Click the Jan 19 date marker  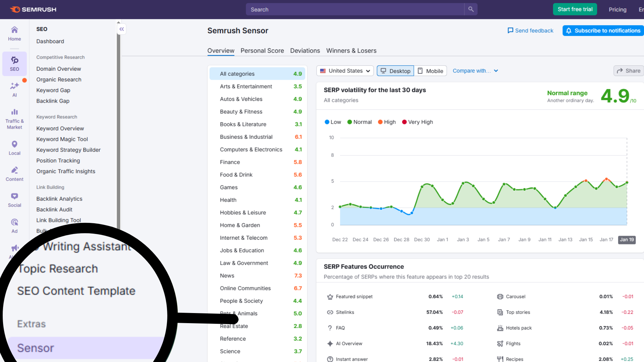coord(627,240)
